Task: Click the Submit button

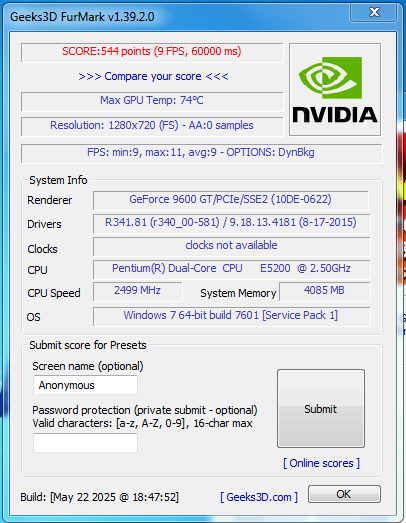Action: (321, 409)
